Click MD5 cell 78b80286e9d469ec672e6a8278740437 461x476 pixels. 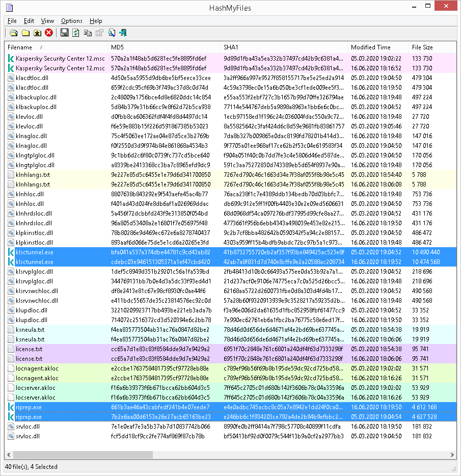point(160,233)
